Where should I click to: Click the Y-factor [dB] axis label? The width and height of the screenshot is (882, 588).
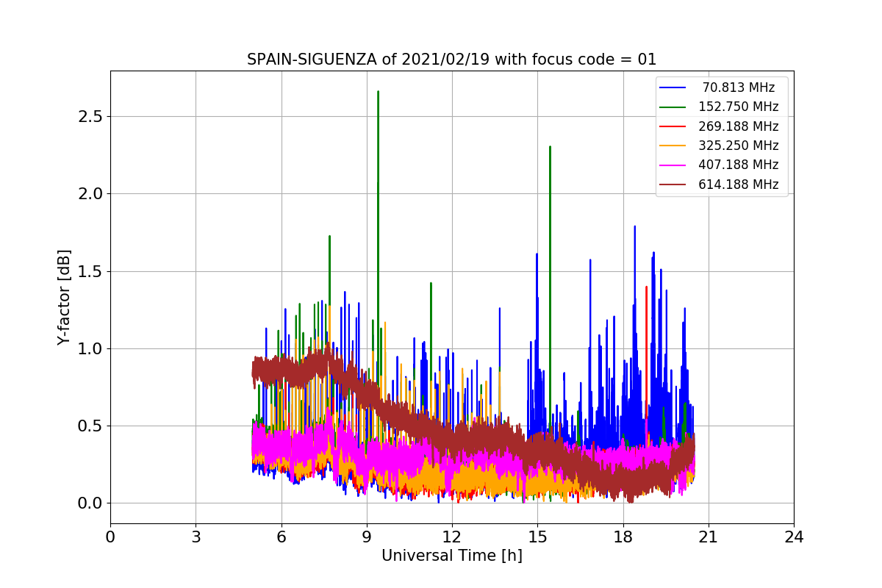coord(65,298)
